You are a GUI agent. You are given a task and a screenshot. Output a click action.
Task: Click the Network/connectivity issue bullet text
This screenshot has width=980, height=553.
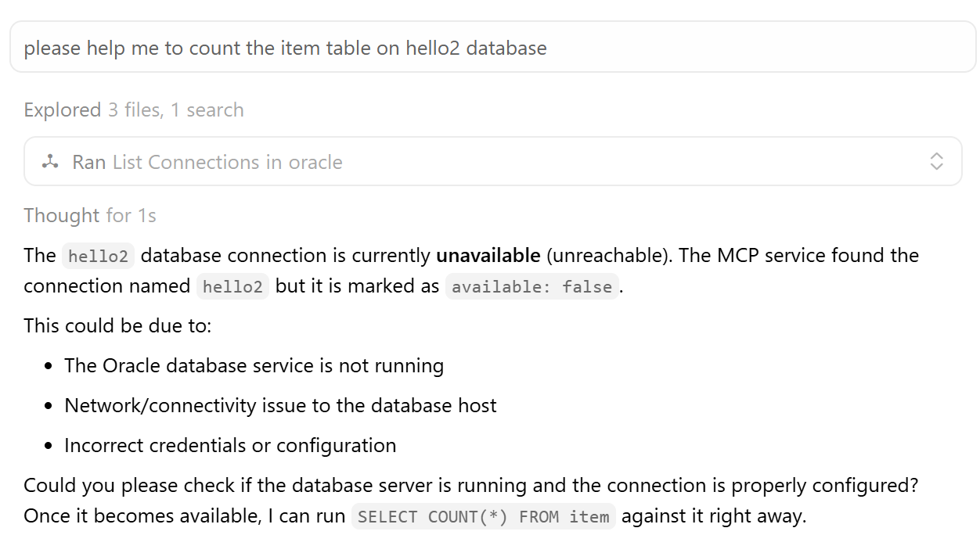(x=280, y=406)
